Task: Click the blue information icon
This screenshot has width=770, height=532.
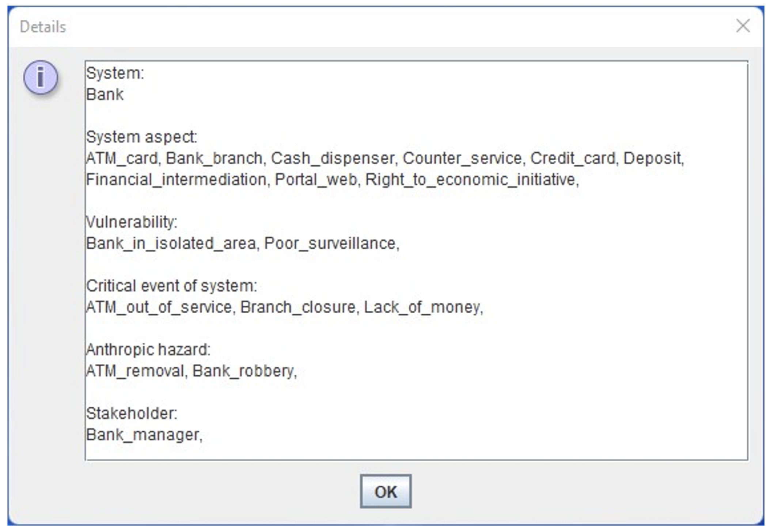Action: click(41, 77)
